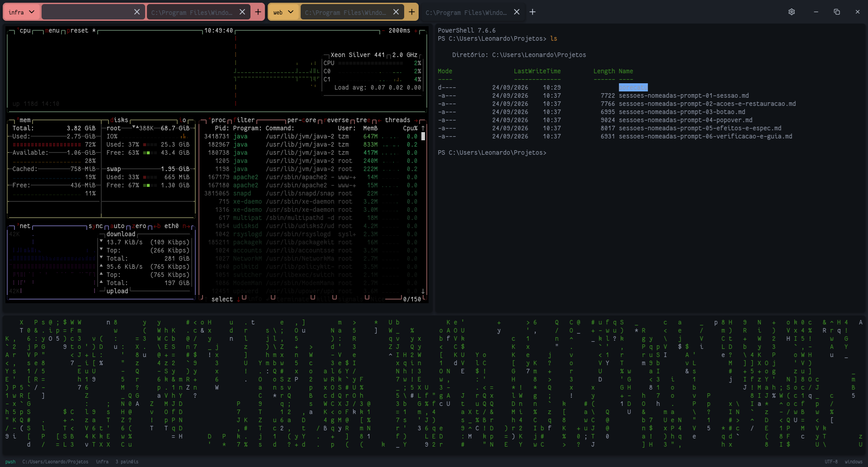Click highlighted directory name in ls output
This screenshot has width=868, height=467.
(633, 87)
